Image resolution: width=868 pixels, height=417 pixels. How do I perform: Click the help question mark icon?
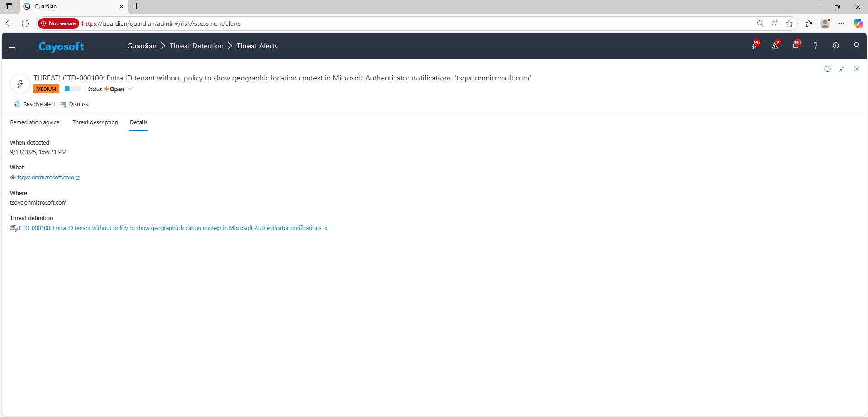815,46
